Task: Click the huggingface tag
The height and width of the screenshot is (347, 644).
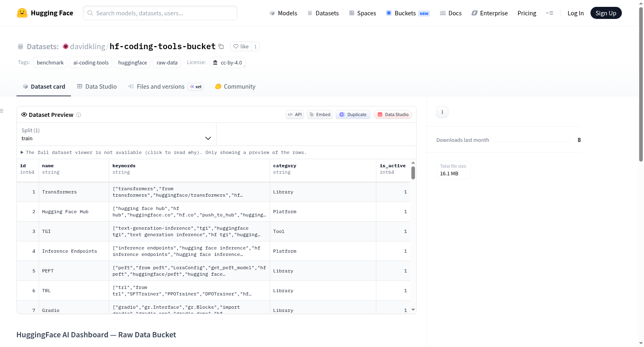Action: 132,62
